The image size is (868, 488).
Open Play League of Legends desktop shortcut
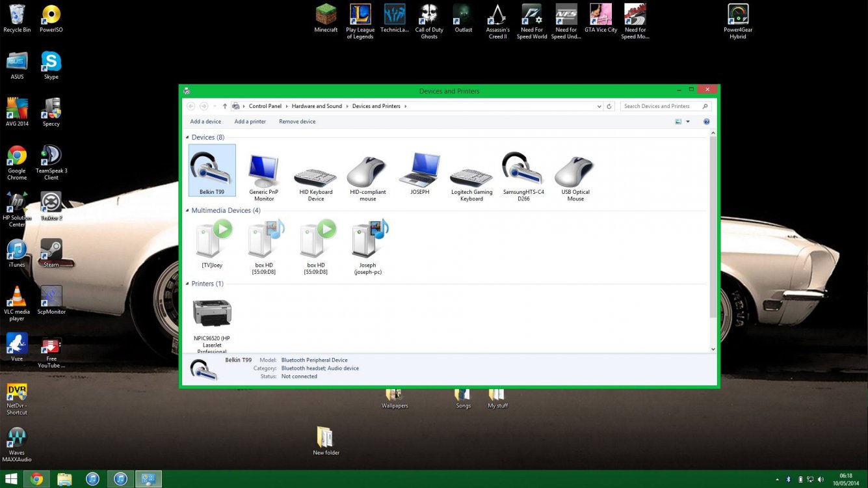pos(360,21)
